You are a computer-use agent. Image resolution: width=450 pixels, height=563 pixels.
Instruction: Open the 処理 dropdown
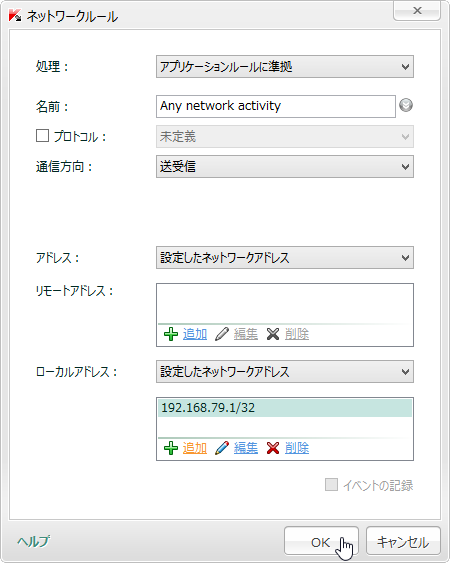pos(285,66)
